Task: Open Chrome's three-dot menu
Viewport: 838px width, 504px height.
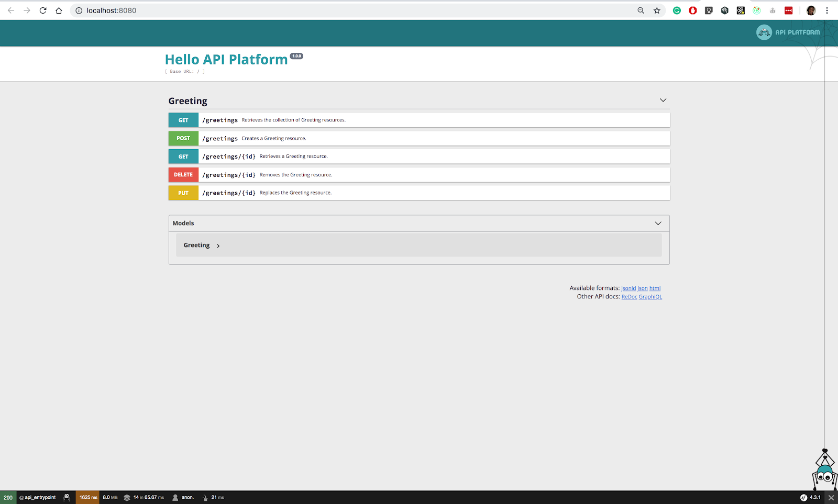Action: coord(827,10)
